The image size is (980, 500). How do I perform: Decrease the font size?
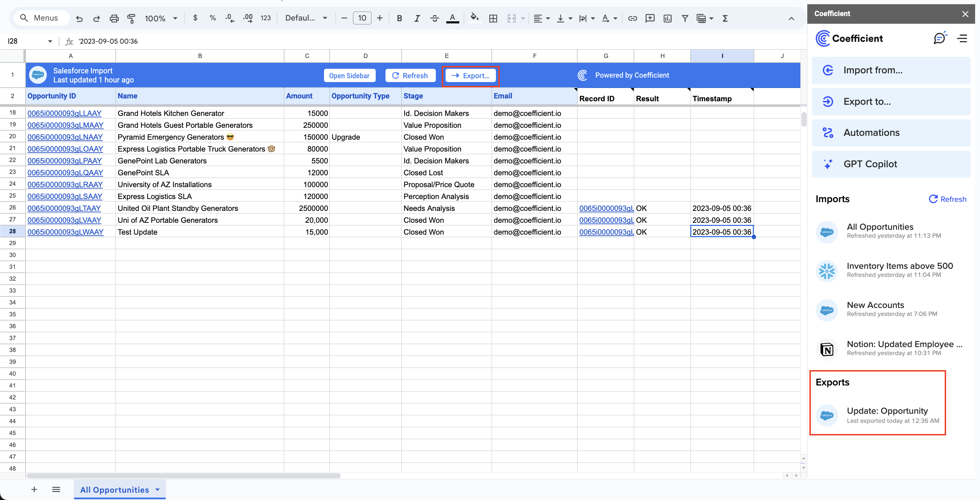click(344, 18)
